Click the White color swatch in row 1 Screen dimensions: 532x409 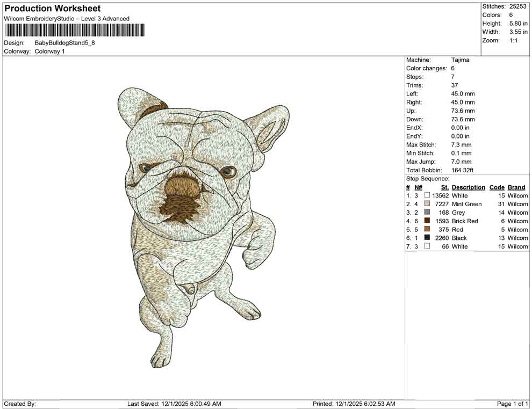(x=427, y=195)
